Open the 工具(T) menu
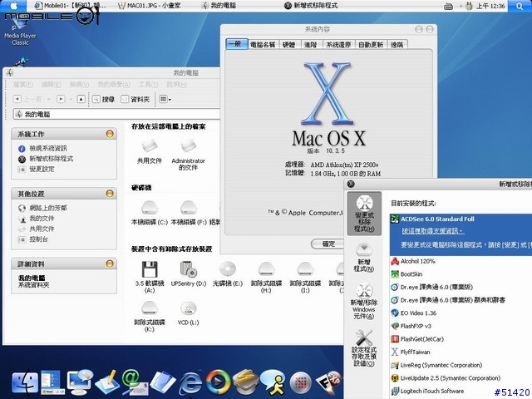 pos(148,85)
